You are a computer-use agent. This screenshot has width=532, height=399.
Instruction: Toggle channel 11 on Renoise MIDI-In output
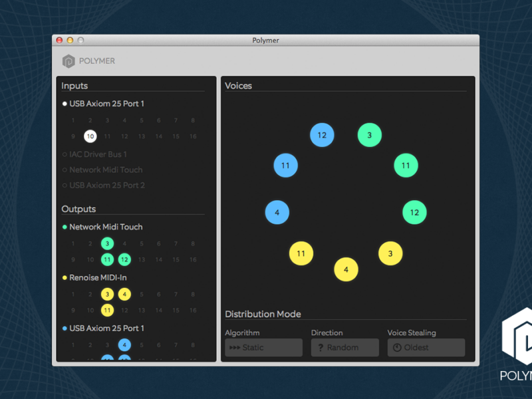107,310
